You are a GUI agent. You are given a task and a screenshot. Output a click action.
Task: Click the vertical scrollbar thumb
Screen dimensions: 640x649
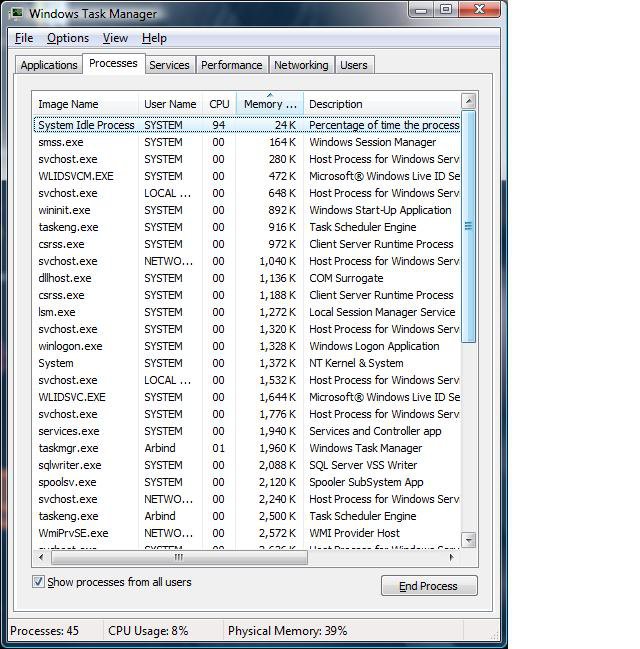click(469, 226)
